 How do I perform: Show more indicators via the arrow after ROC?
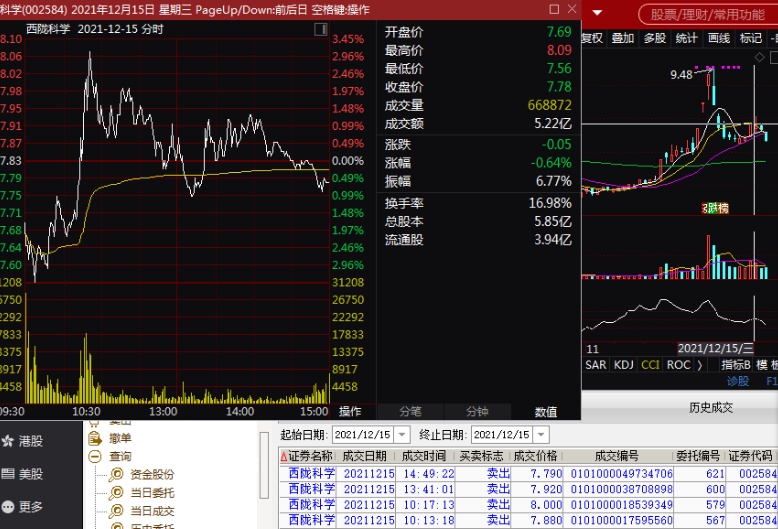tap(700, 365)
